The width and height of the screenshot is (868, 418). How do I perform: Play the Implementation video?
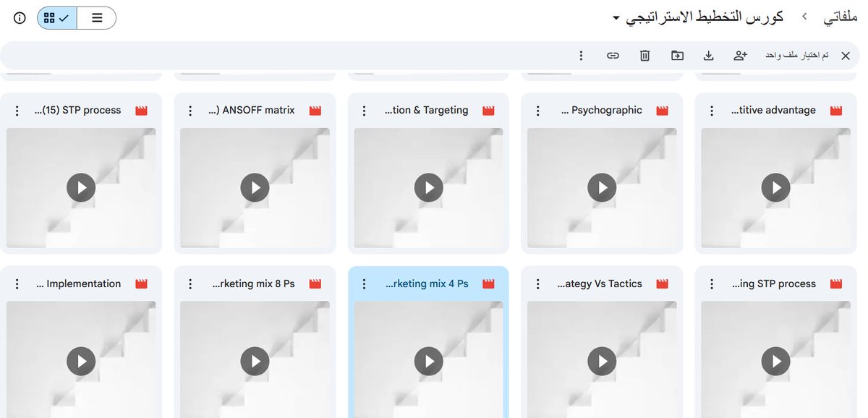[81, 361]
